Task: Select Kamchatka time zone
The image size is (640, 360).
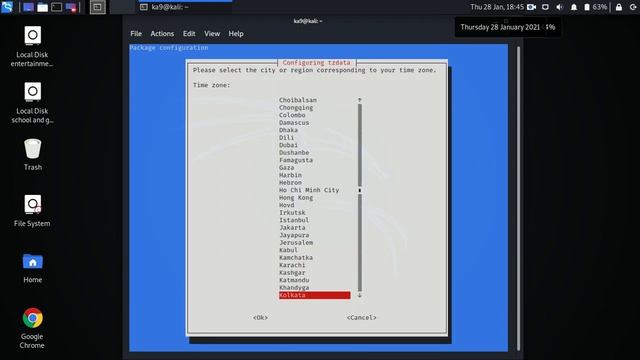Action: [296, 258]
